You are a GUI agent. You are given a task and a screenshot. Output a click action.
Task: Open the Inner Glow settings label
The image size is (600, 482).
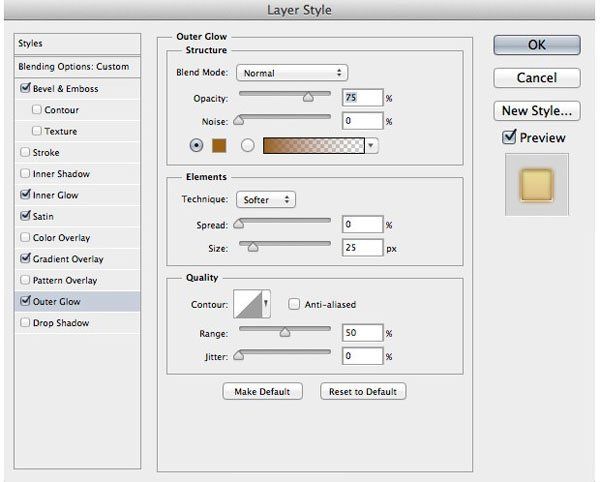coord(55,195)
